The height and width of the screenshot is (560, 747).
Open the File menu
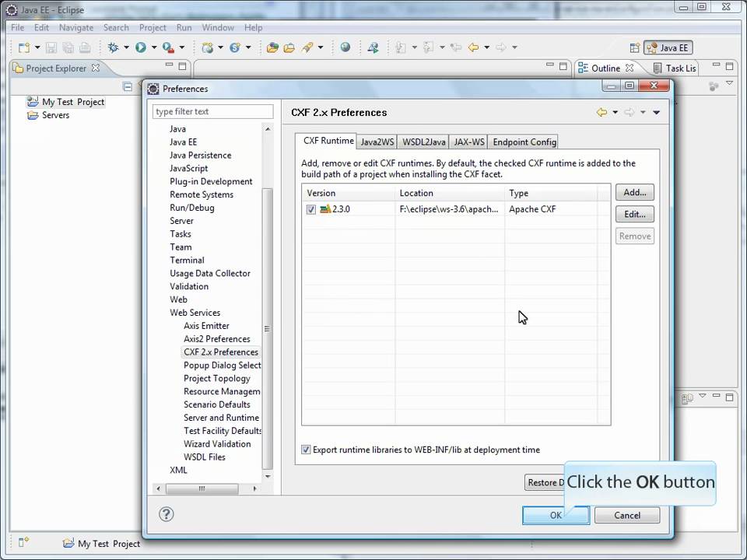click(x=17, y=28)
